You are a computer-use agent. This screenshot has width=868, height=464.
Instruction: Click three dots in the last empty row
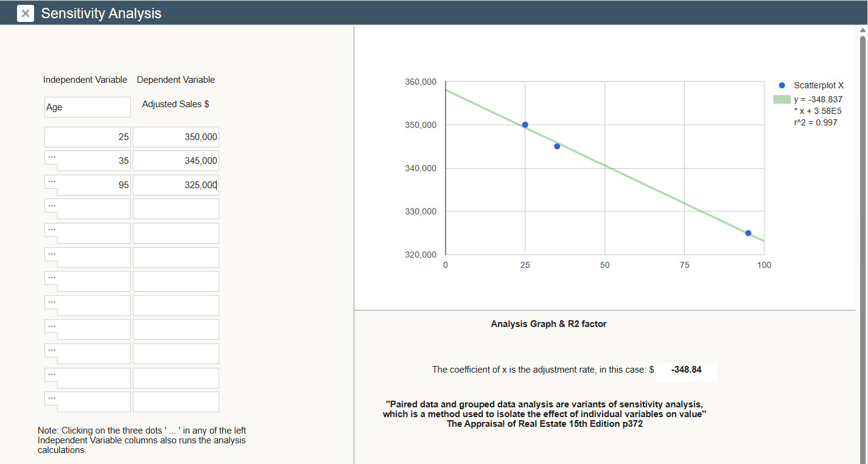click(52, 398)
